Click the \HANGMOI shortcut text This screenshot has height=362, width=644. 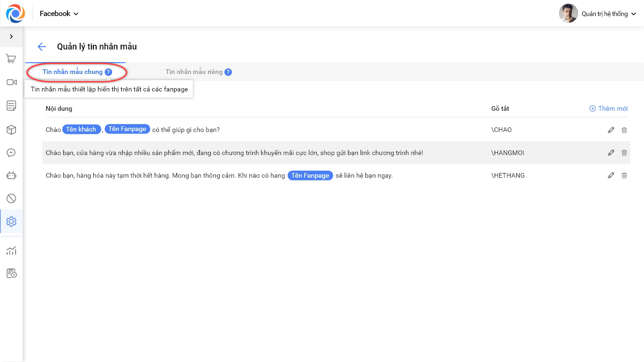[x=508, y=153]
